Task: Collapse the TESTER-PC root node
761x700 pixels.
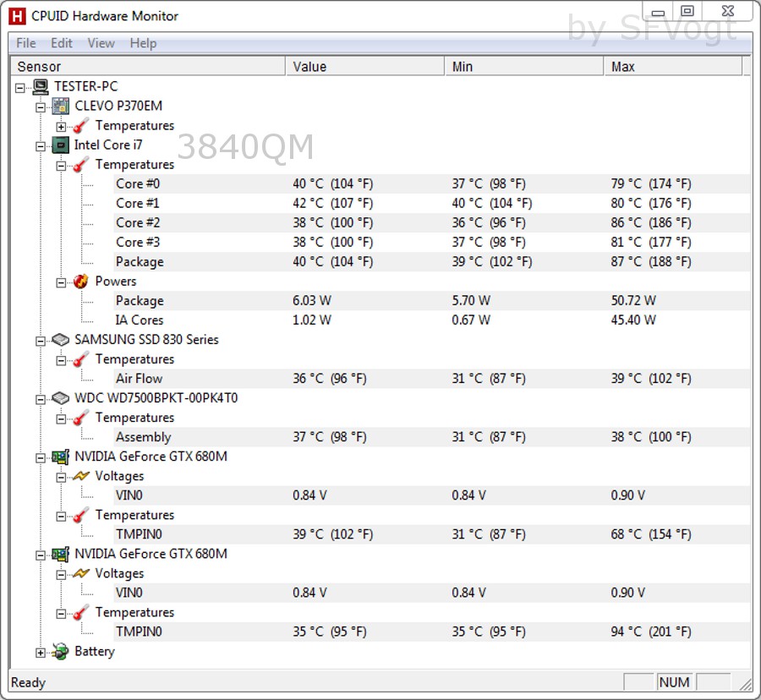Action: pos(20,88)
